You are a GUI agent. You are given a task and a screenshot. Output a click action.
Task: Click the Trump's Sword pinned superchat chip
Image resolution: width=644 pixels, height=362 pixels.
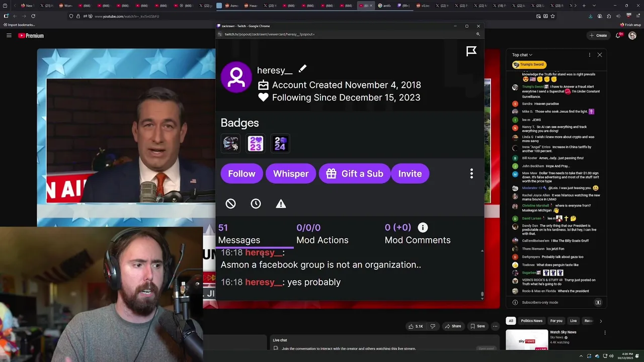(x=529, y=64)
